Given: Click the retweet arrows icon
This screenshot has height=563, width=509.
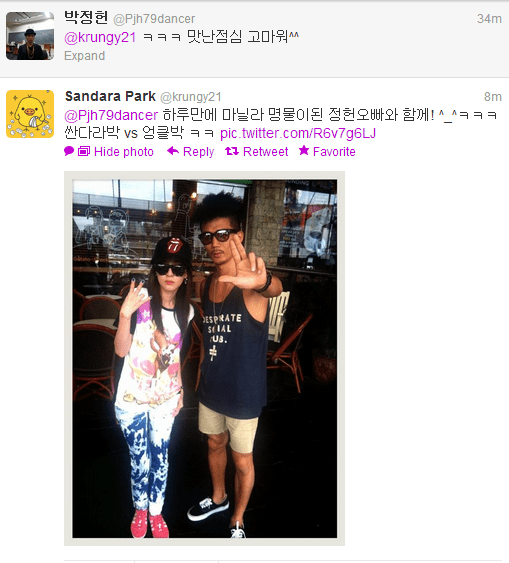Looking at the screenshot, I should (x=232, y=152).
